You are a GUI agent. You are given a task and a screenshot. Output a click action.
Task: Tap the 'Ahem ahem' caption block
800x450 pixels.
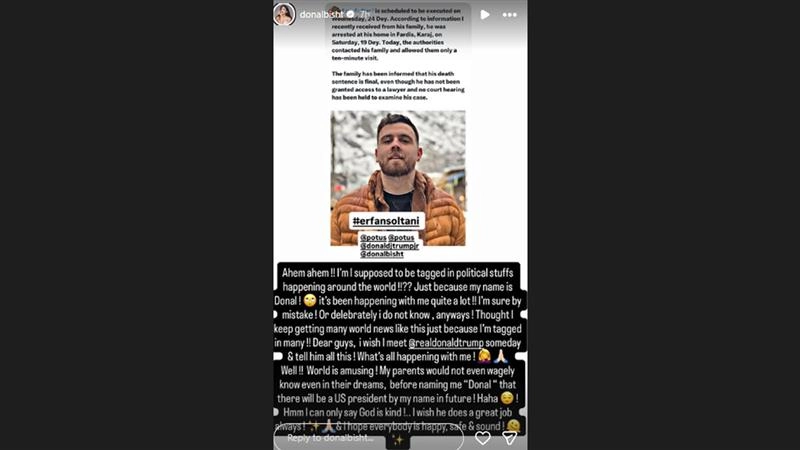(x=399, y=349)
